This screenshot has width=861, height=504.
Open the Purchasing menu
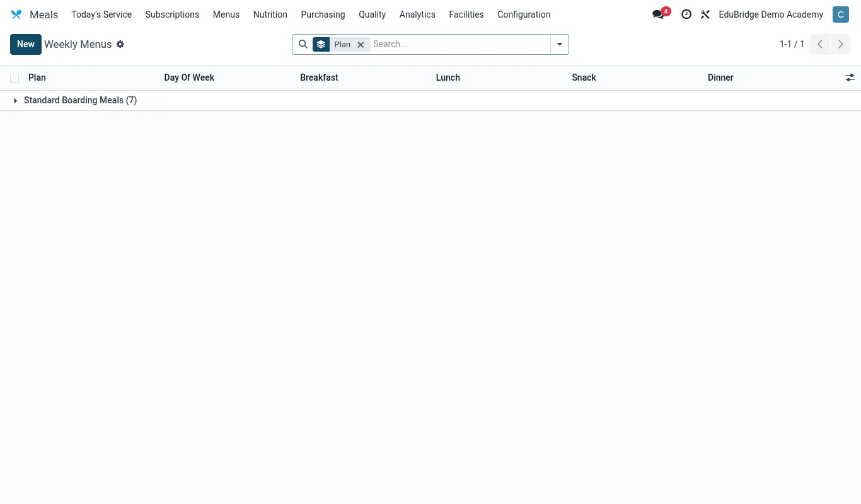(323, 14)
